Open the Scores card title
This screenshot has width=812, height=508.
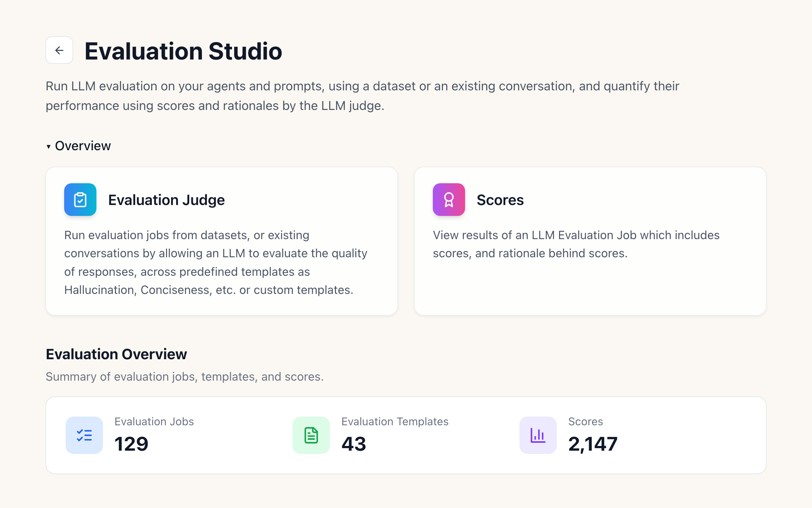coord(500,200)
